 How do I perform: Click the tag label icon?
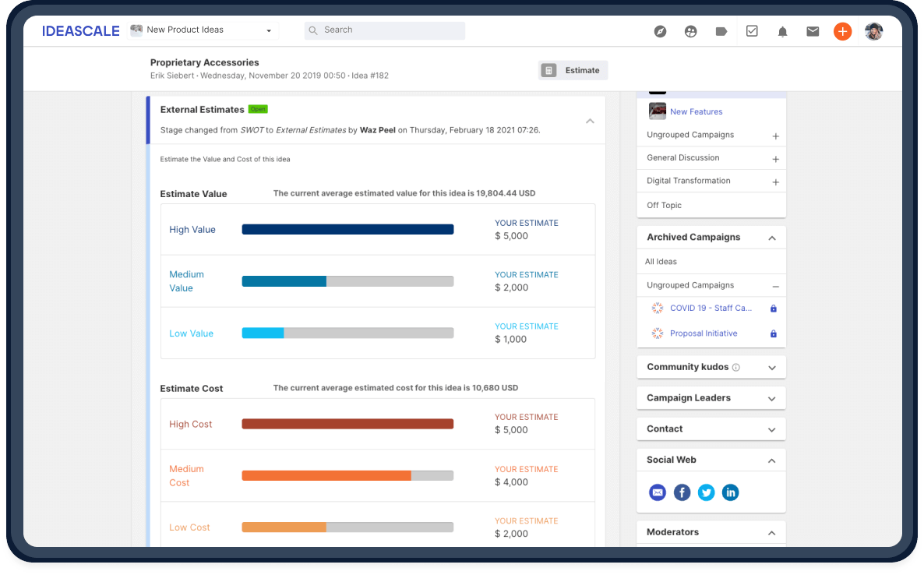click(x=721, y=32)
